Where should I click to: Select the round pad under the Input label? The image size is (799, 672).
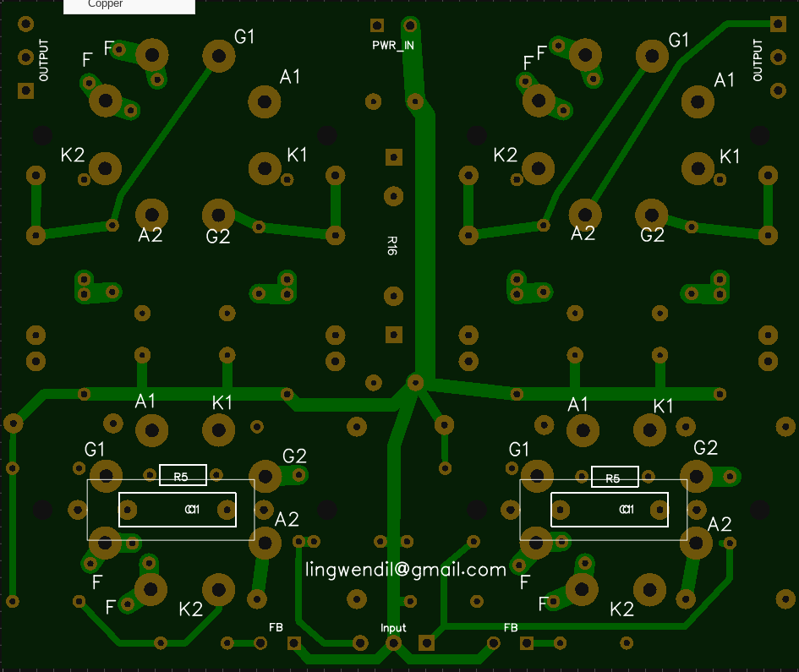(x=393, y=643)
